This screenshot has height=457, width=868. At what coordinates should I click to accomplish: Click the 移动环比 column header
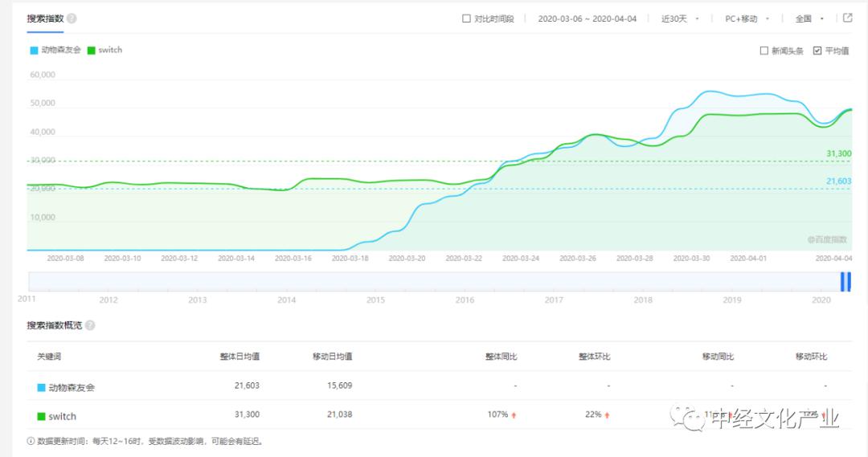812,357
